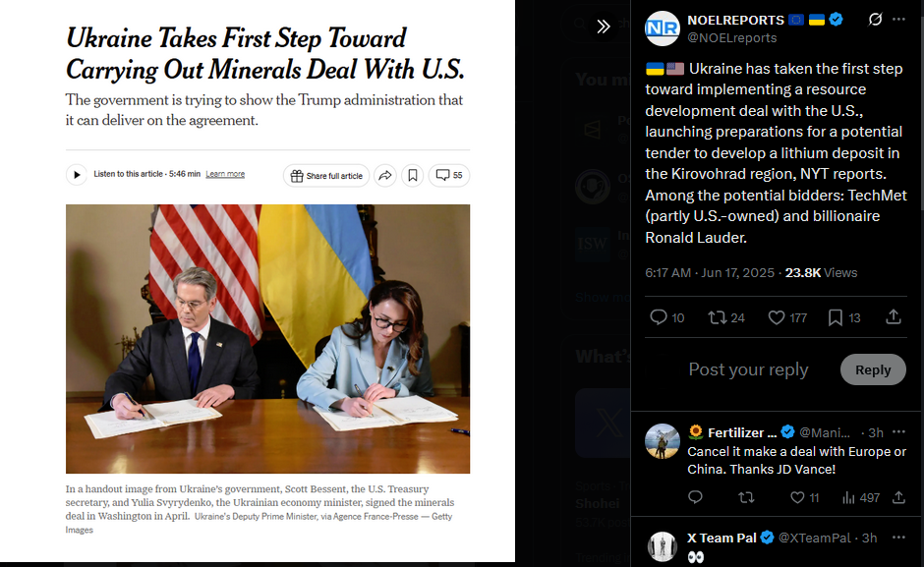Focus the Post your reply field
924x567 pixels.
(748, 369)
